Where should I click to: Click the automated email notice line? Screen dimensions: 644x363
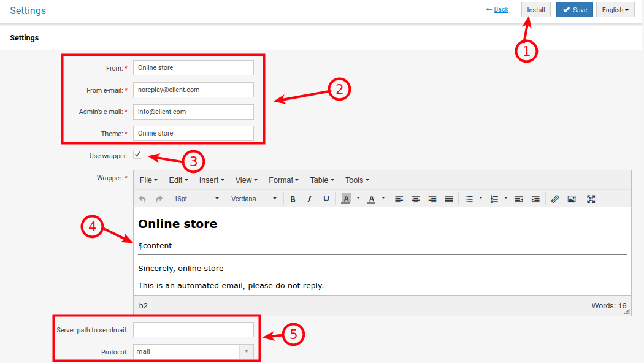coord(231,285)
